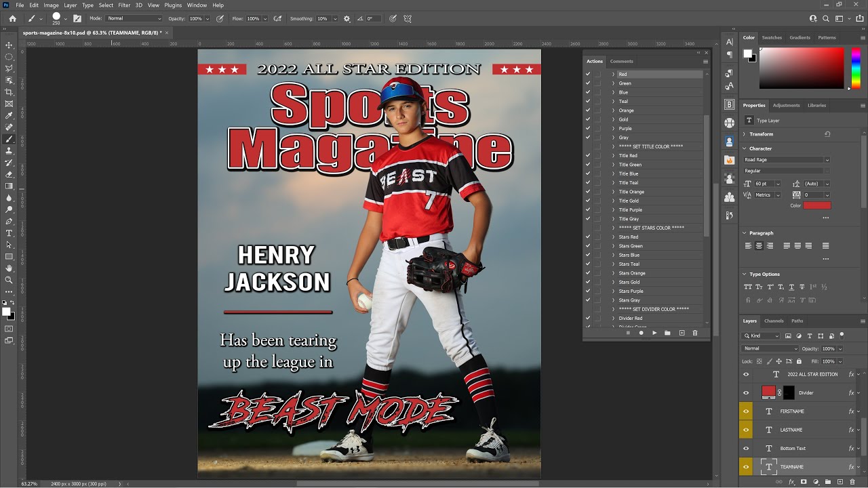Click the font size 60 pt field

coord(764,184)
